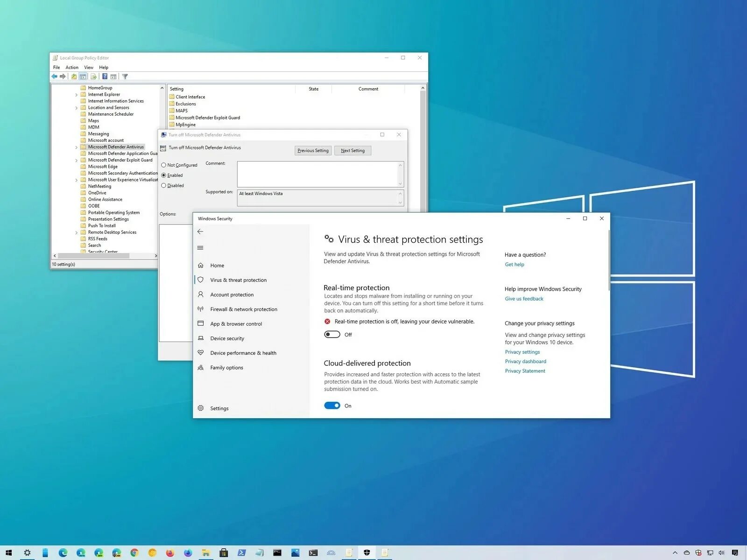The width and height of the screenshot is (747, 560).
Task: Click the Get help link
Action: point(514,265)
